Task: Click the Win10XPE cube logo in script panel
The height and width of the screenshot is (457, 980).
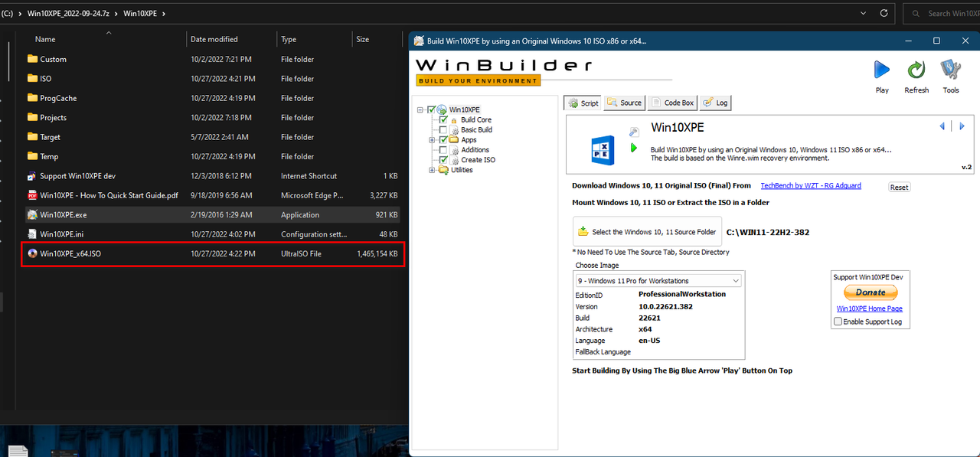Action: coord(602,149)
